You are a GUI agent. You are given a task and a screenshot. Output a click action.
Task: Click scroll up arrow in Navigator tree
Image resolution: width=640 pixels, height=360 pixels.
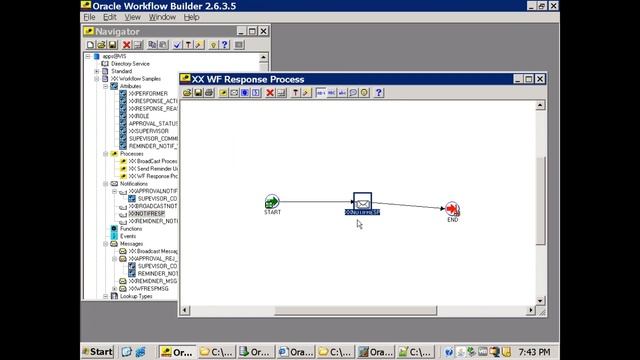click(x=264, y=58)
